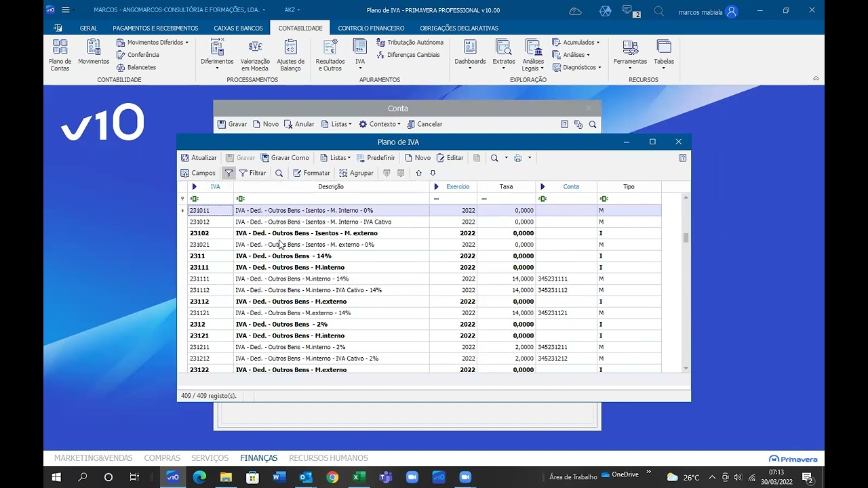Click Editar in Plano de IVA toolbar
This screenshot has height=488, width=868.
point(450,158)
